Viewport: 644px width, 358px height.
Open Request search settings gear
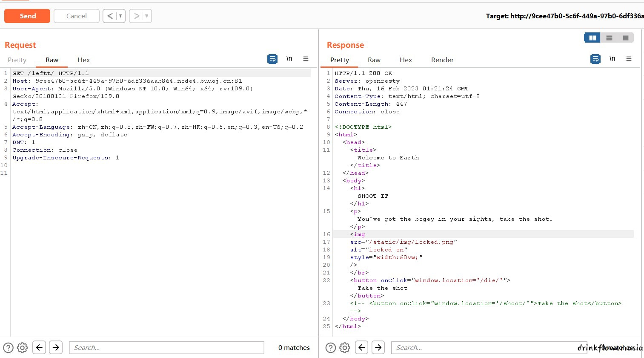pos(23,348)
